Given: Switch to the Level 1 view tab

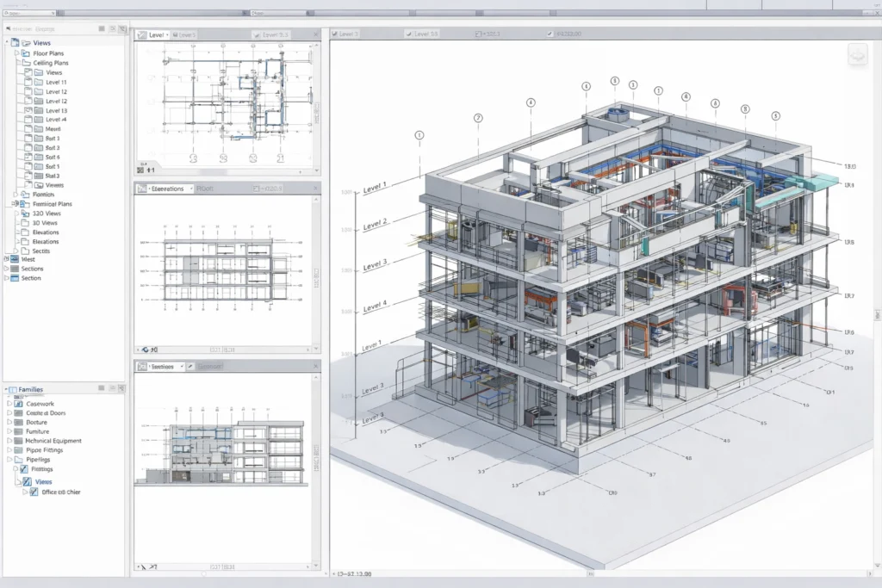Looking at the screenshot, I should tap(155, 34).
